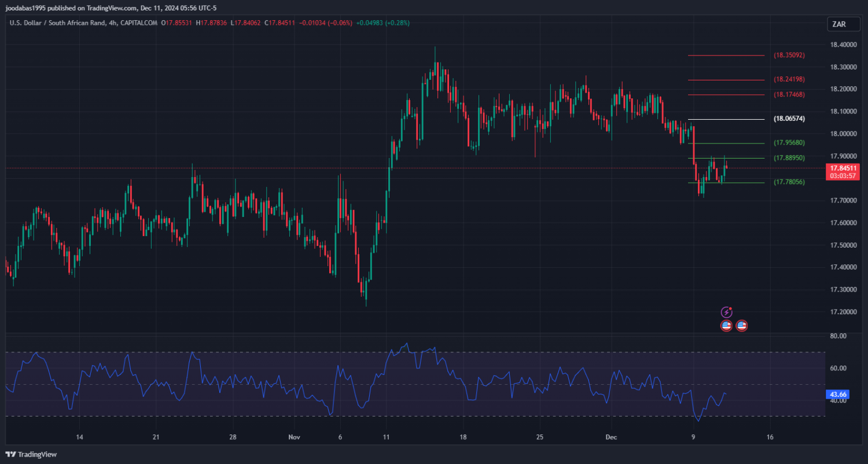This screenshot has height=464, width=868.
Task: Click 18.40000 on the price axis
Action: (x=843, y=45)
